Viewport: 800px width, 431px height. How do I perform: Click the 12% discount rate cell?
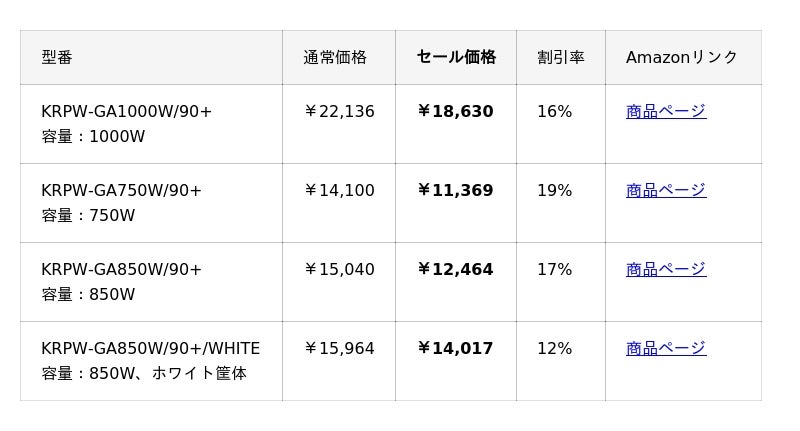554,348
